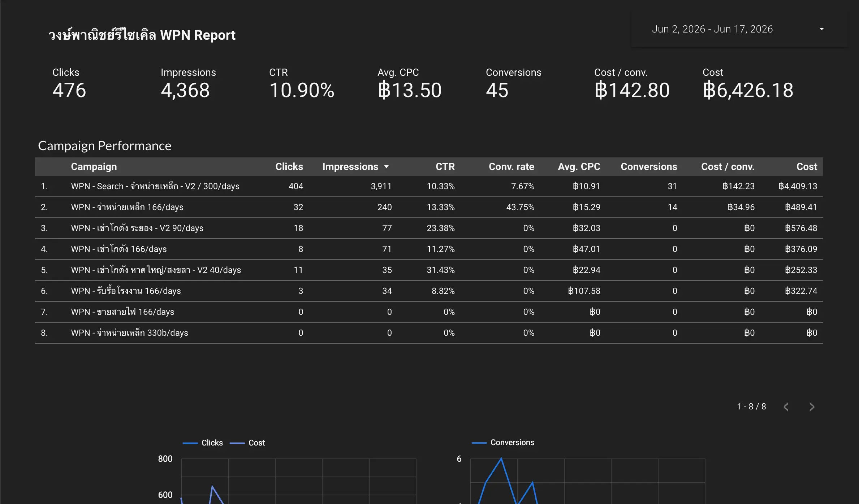Sort table by Conv. rate column header
Screen dimensions: 859x504
click(511, 167)
